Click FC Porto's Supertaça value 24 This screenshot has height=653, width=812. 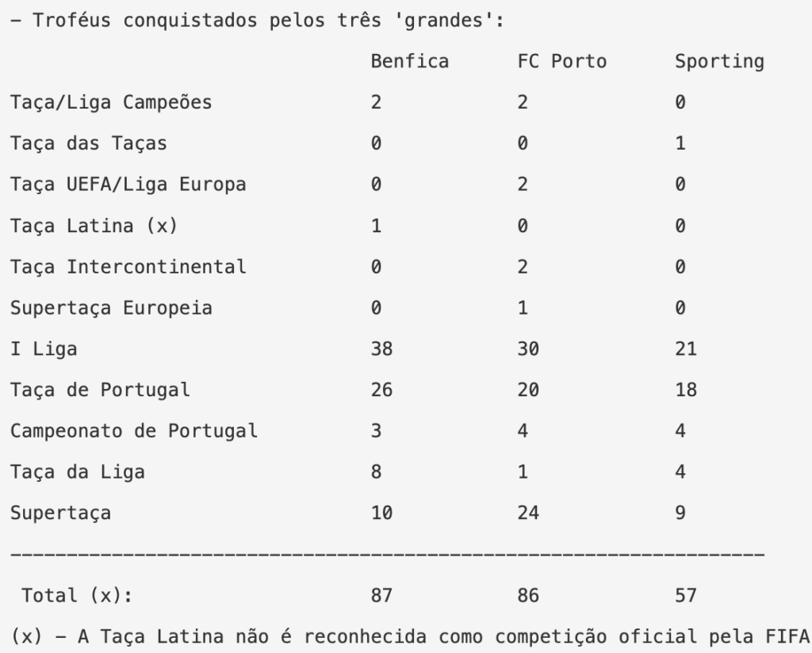[527, 513]
